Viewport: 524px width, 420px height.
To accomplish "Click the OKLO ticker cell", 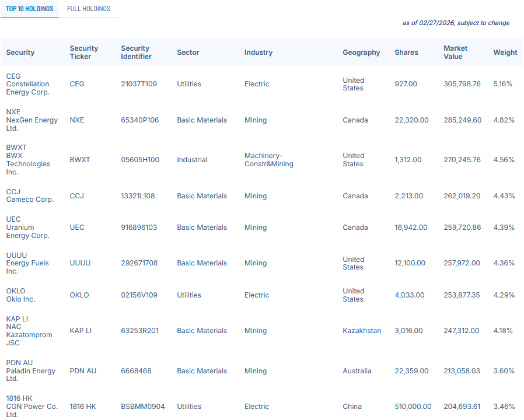I will tap(79, 295).
